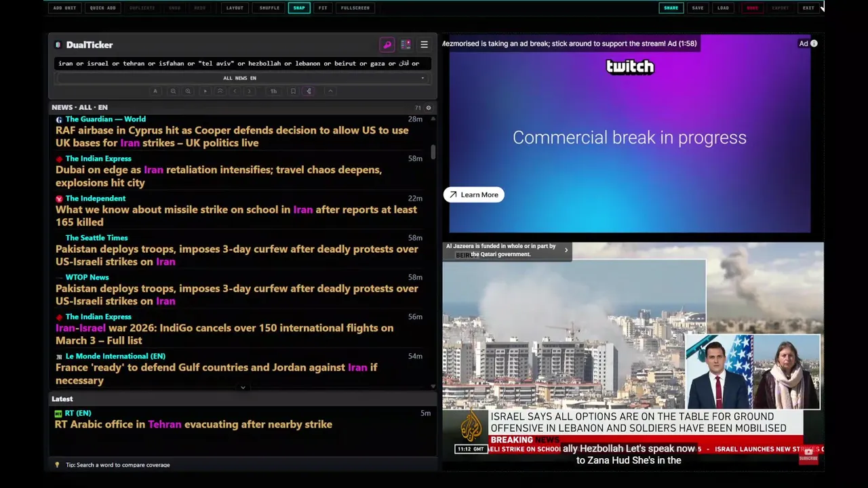Open France 'ready' to defend Gulf headline
This screenshot has width=868, height=488.
point(216,373)
